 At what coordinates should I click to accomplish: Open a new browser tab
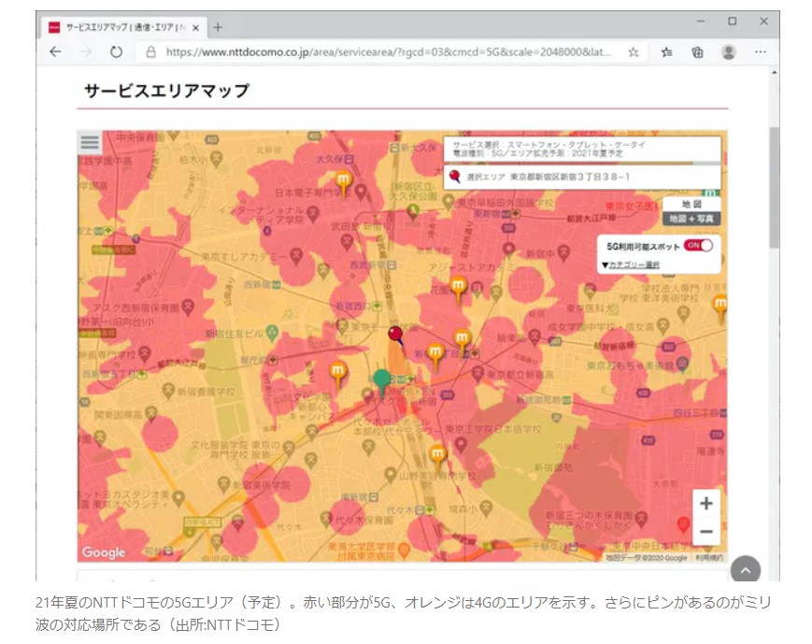pyautogui.click(x=218, y=26)
